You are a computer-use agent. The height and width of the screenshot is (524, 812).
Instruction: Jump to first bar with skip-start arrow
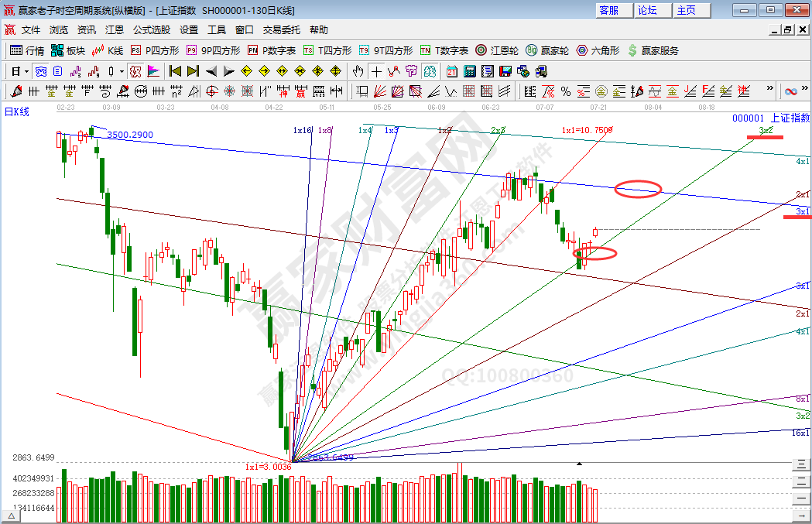coord(176,71)
